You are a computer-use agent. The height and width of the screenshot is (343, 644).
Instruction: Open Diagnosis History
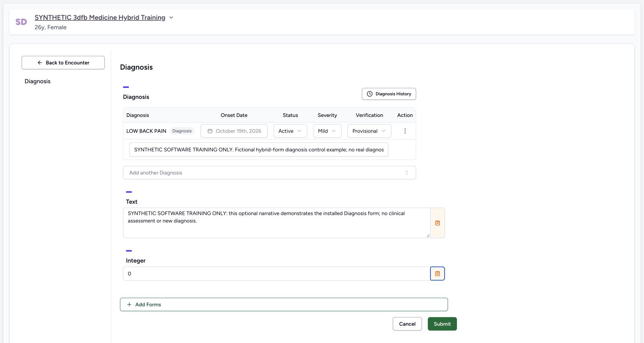[389, 94]
